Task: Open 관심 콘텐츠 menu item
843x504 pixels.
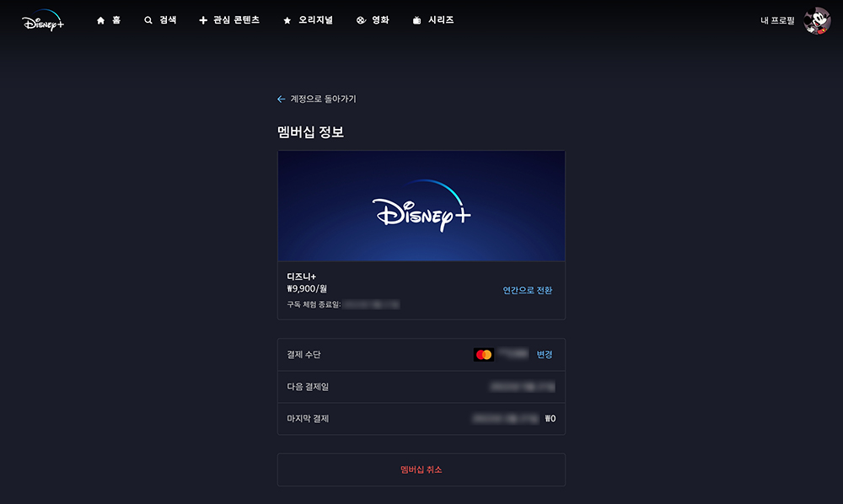Action: pos(237,20)
